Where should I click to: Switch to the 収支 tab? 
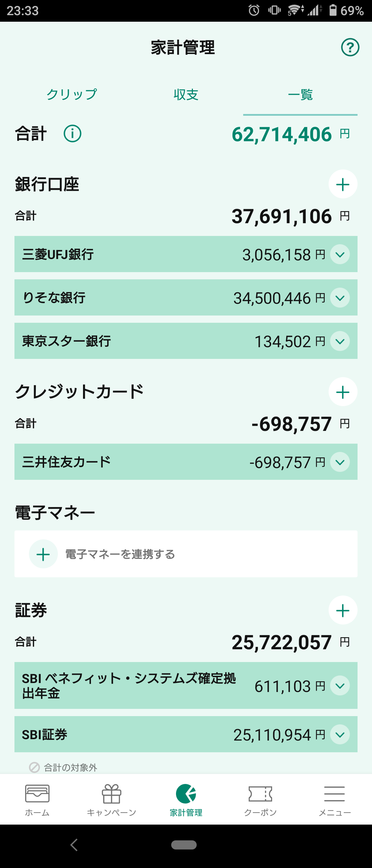click(186, 94)
